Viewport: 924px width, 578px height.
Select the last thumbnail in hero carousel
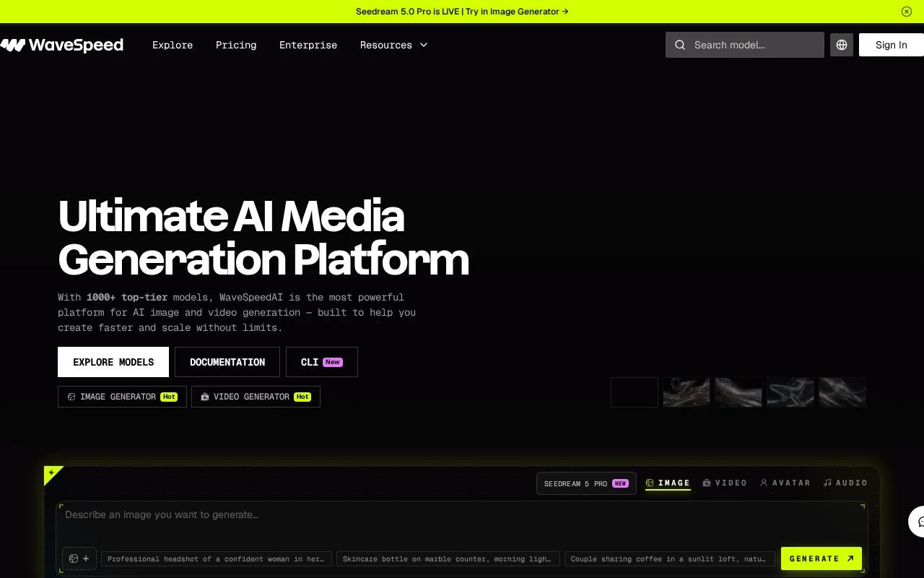842,392
